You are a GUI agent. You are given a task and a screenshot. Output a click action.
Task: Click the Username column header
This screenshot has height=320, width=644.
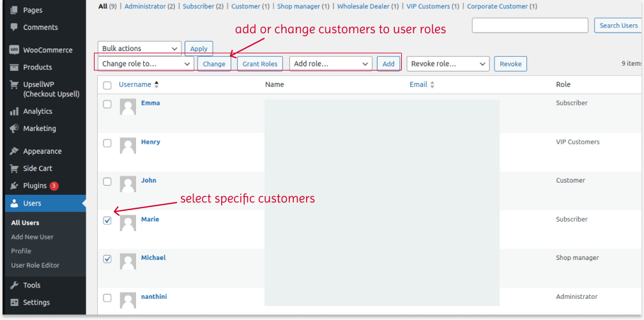[x=135, y=84]
